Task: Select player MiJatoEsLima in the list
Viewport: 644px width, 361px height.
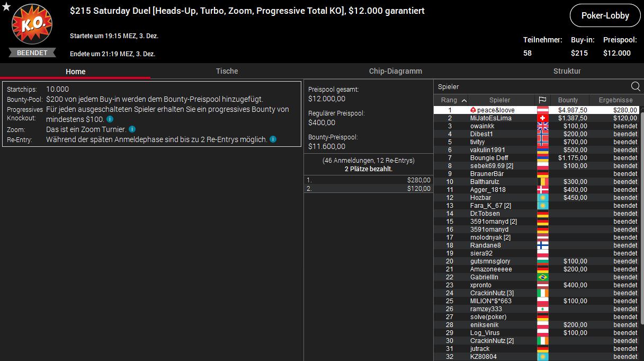Action: pos(490,118)
